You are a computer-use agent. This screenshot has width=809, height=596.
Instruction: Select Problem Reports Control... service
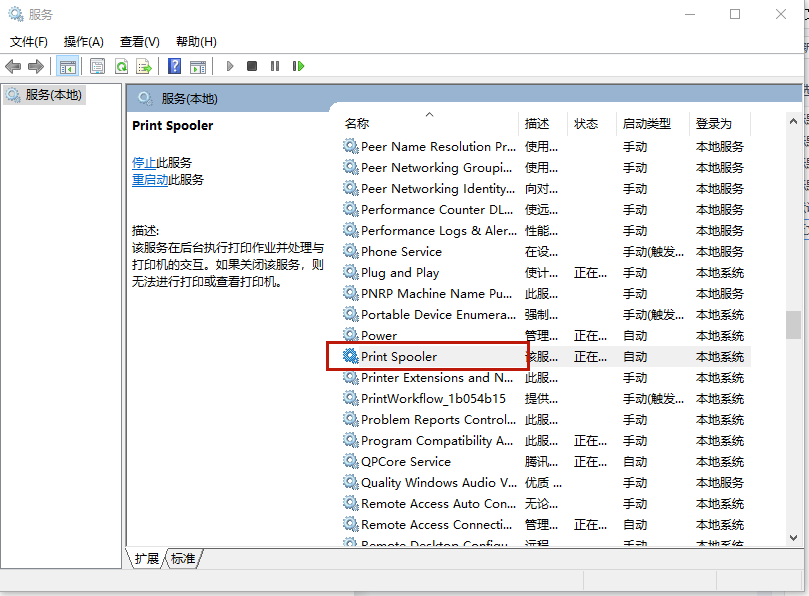pos(546,420)
